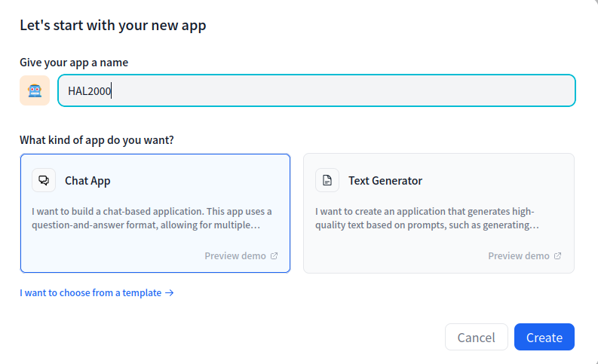Cancel the new app dialog
The image size is (598, 364).
point(477,337)
